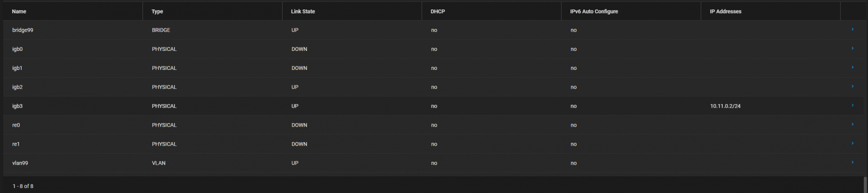This screenshot has height=193, width=868.
Task: Select the bridge99 interface name
Action: (x=23, y=30)
